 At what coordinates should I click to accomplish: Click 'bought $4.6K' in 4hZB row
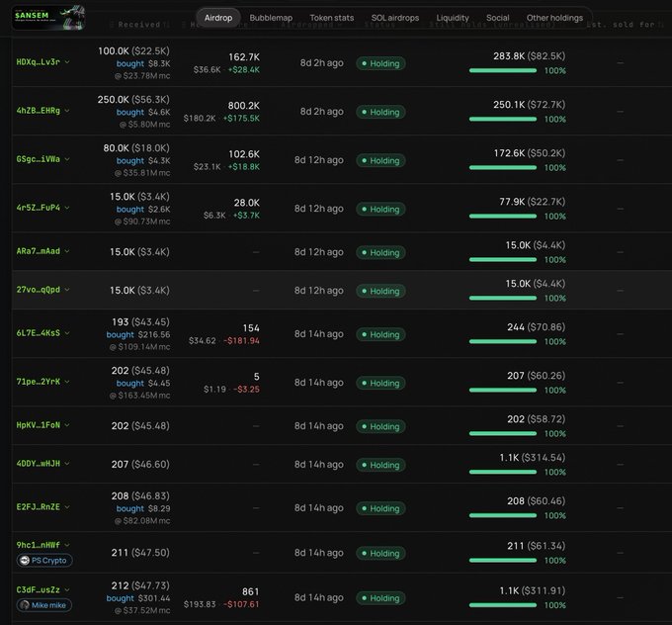(143, 113)
